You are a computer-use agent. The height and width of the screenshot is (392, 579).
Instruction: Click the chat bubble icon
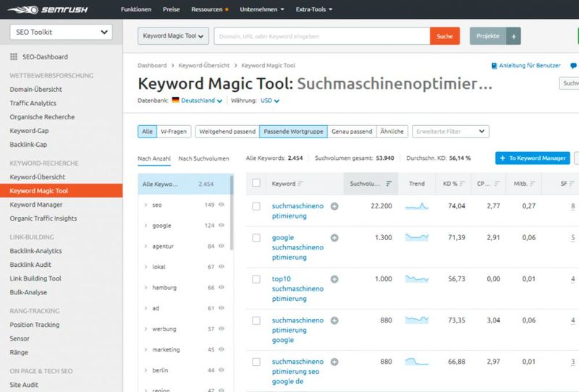pos(573,66)
